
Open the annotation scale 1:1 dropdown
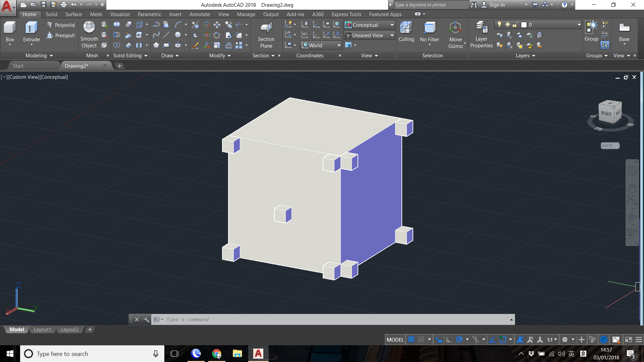tap(552, 340)
